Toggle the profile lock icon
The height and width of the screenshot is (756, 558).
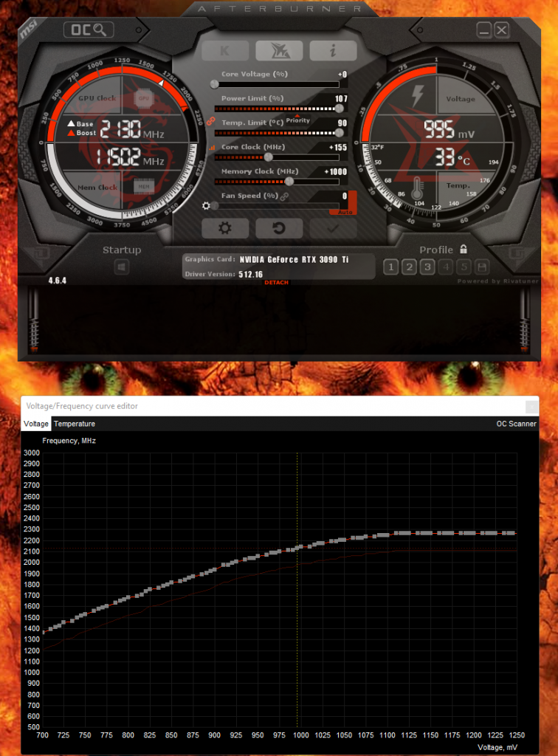(464, 249)
